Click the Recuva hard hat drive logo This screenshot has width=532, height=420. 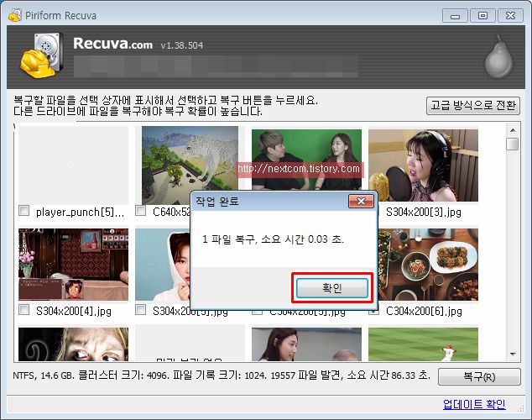(x=41, y=55)
